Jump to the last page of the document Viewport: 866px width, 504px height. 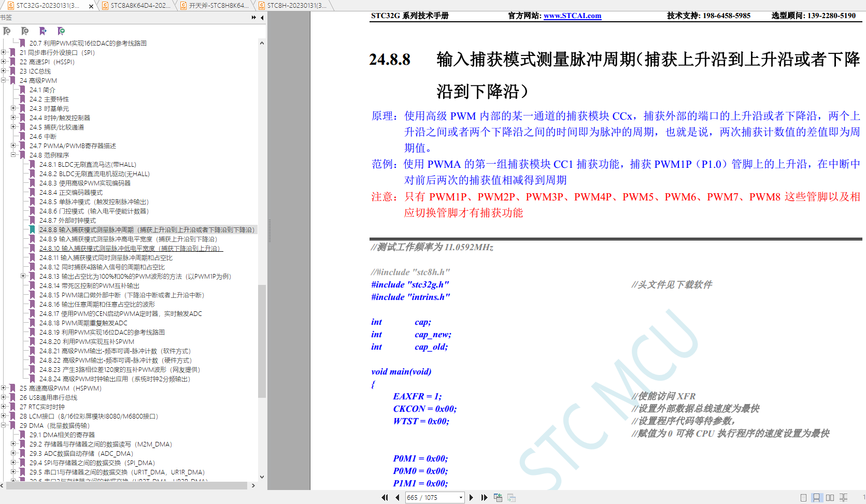click(484, 497)
